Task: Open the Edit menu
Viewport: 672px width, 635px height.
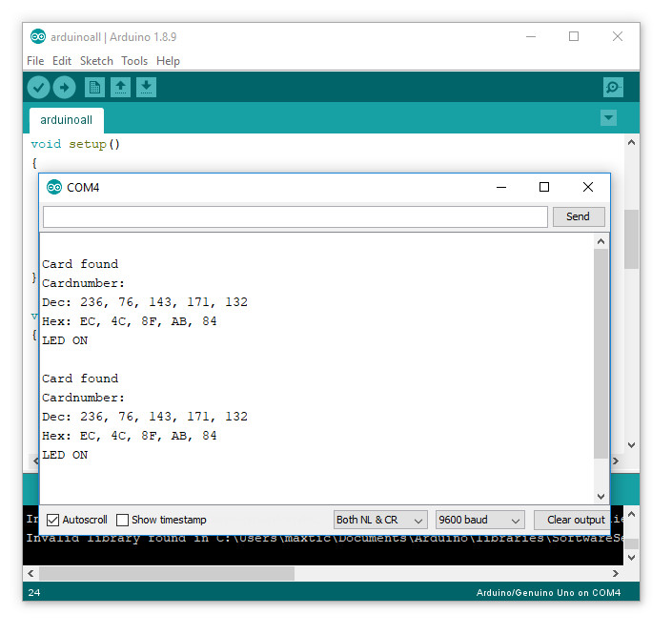Action: click(62, 61)
